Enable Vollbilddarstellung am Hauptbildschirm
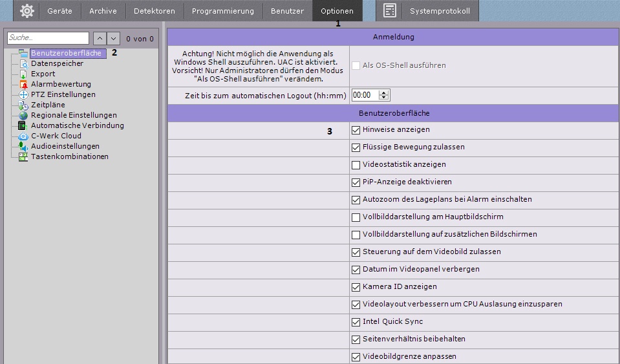 pyautogui.click(x=356, y=217)
